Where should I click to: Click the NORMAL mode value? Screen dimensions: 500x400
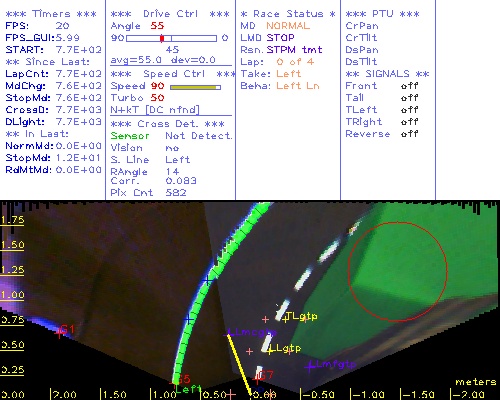tap(288, 26)
